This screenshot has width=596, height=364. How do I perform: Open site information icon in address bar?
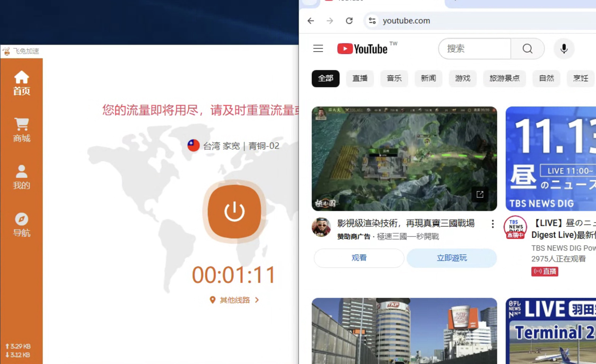tap(372, 21)
